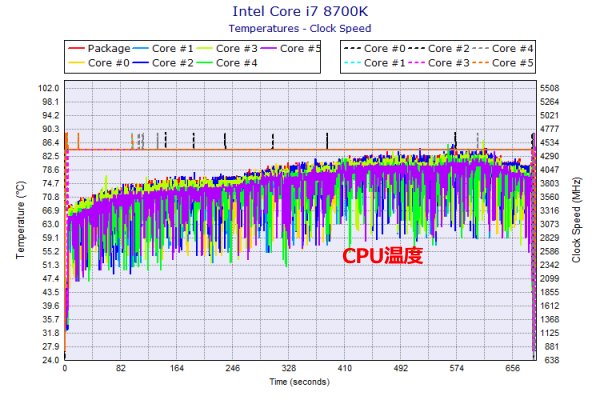Click the 27.9 temperature tick label
Screen dimensions: 600x400
pyautogui.click(x=51, y=346)
